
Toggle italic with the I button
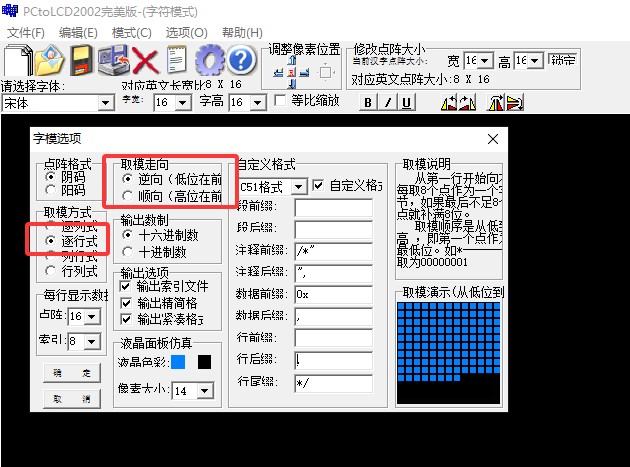tap(387, 102)
